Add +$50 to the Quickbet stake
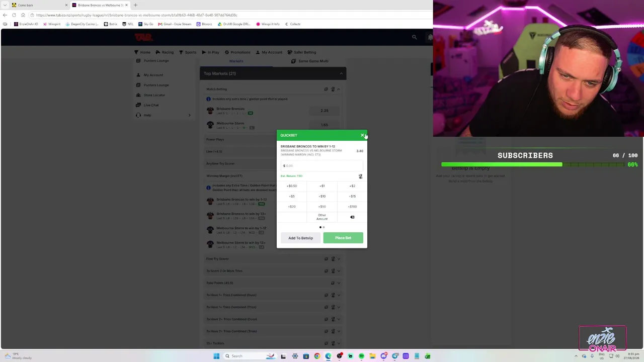The width and height of the screenshot is (644, 362). click(x=322, y=207)
